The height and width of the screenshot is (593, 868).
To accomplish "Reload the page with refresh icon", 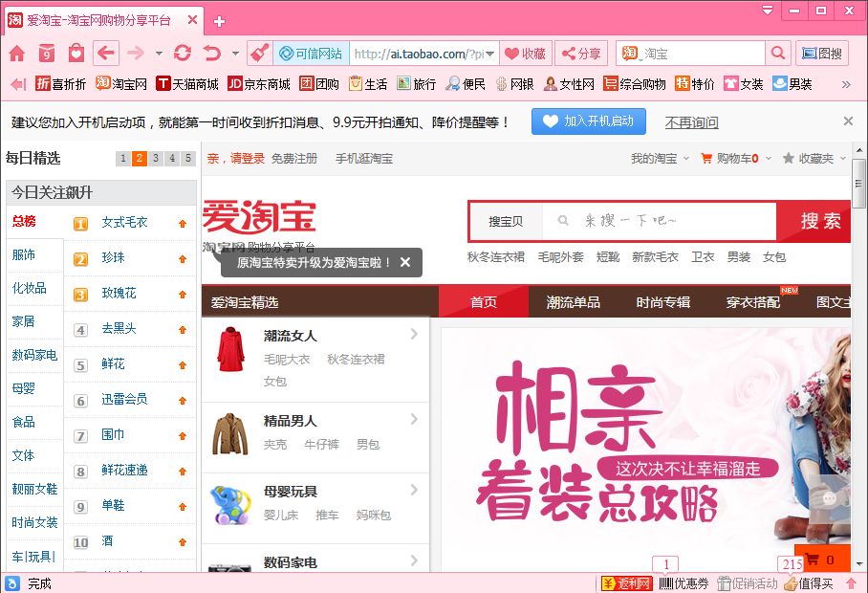I will coord(183,54).
